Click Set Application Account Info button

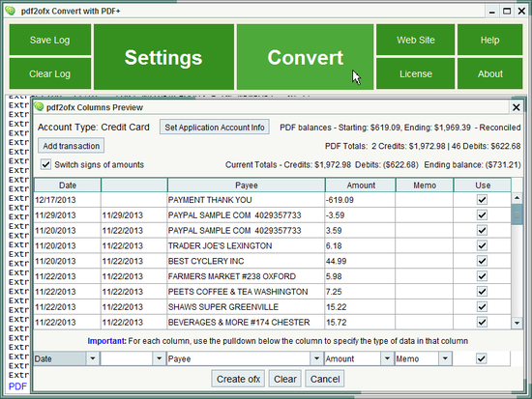(x=215, y=128)
